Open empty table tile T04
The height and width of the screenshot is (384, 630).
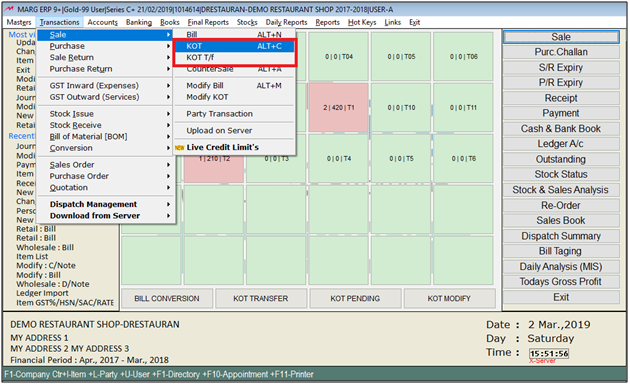[x=339, y=57]
